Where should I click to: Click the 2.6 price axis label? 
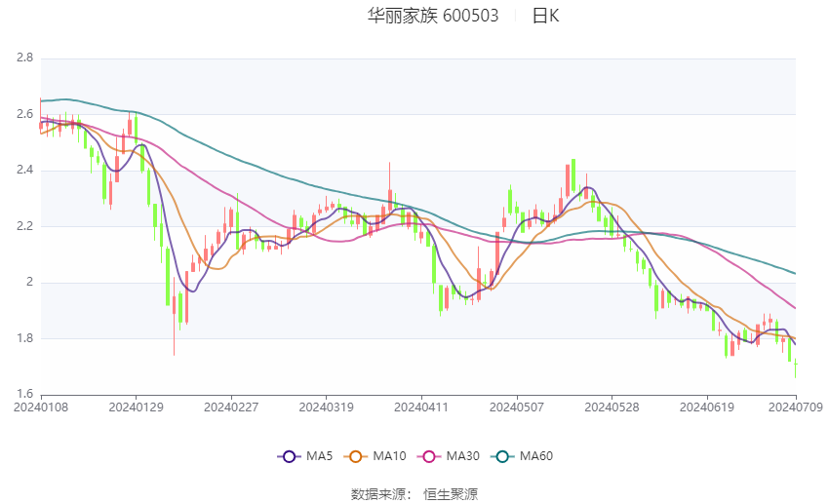point(24,114)
